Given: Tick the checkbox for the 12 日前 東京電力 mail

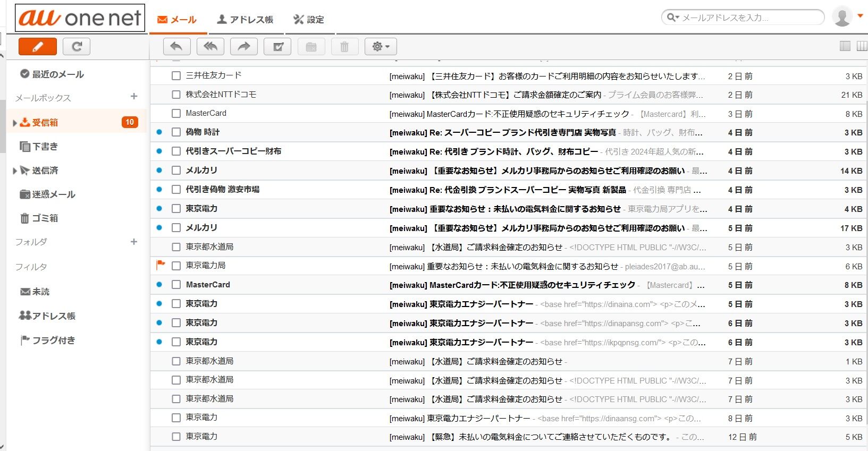Looking at the screenshot, I should (176, 437).
